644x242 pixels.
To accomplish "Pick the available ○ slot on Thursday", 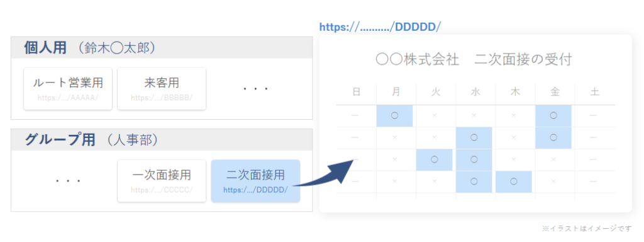I will coord(514,181).
